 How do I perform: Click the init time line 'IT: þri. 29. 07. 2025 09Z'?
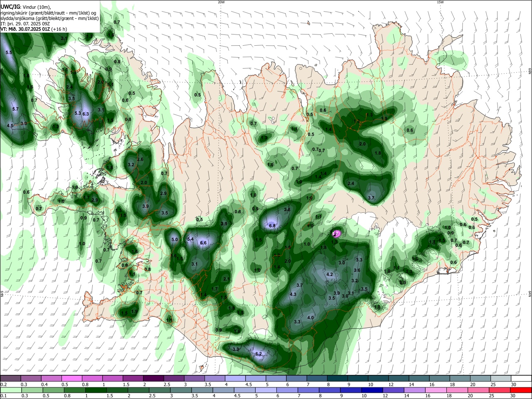25,24
